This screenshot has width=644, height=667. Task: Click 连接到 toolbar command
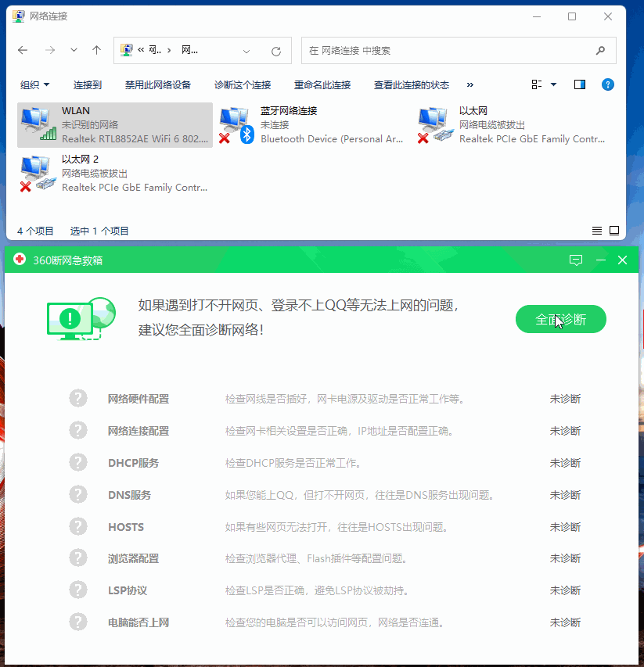(88, 85)
